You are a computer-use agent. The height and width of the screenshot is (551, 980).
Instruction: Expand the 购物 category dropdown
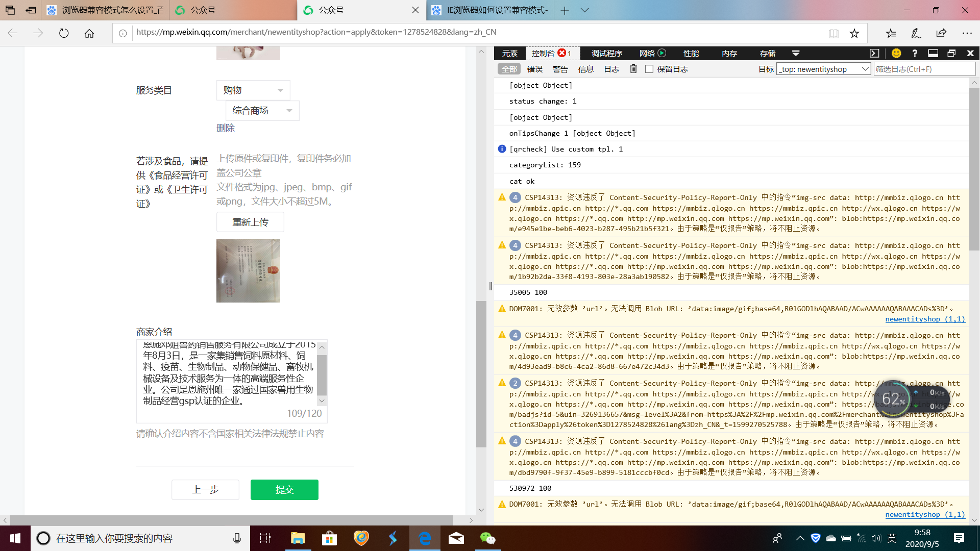253,90
